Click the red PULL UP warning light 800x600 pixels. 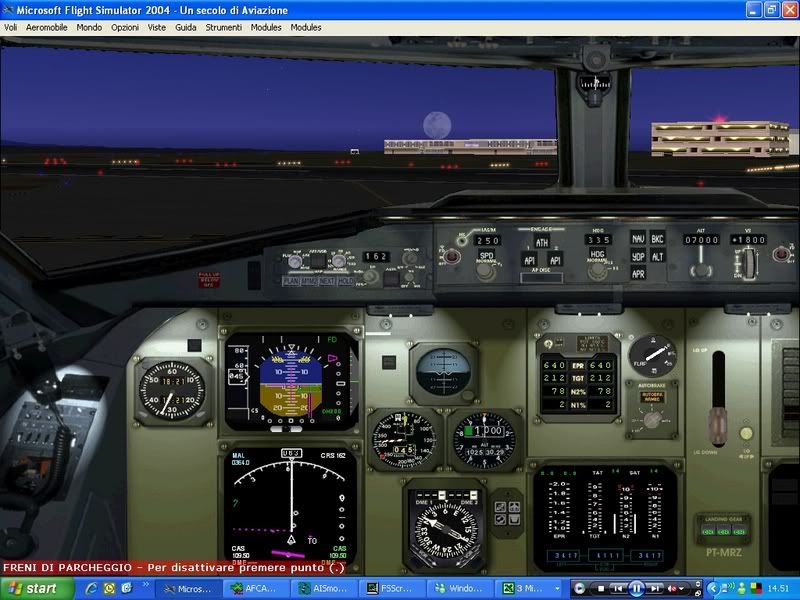coord(209,280)
